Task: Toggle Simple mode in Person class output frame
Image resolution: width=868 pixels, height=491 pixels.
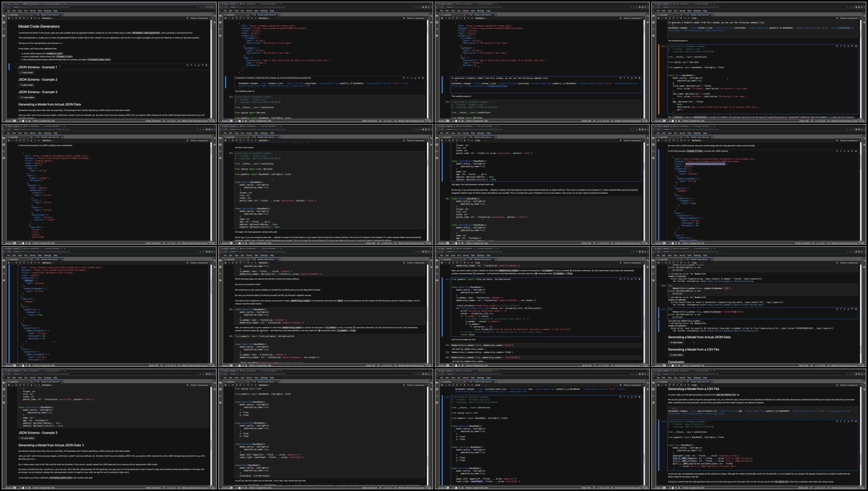Action: (664, 121)
